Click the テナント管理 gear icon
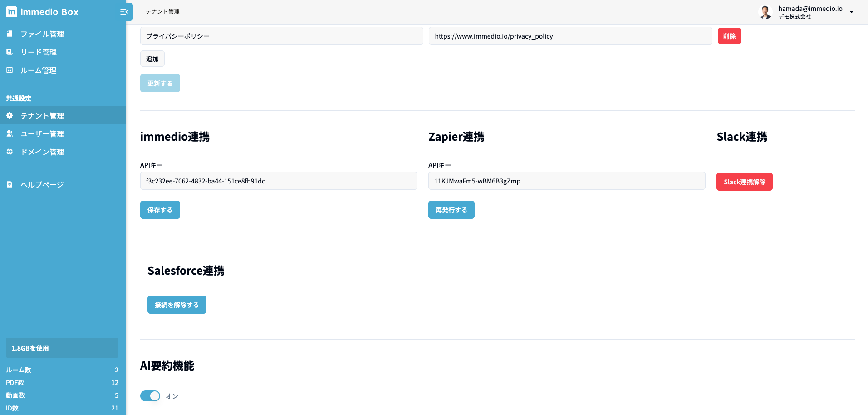The image size is (868, 415). [x=10, y=116]
